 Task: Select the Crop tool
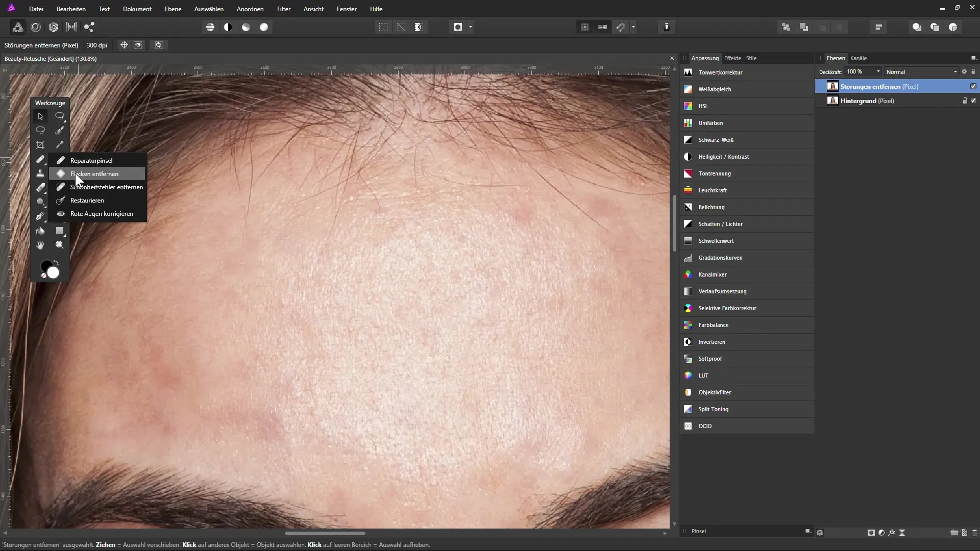coord(40,145)
